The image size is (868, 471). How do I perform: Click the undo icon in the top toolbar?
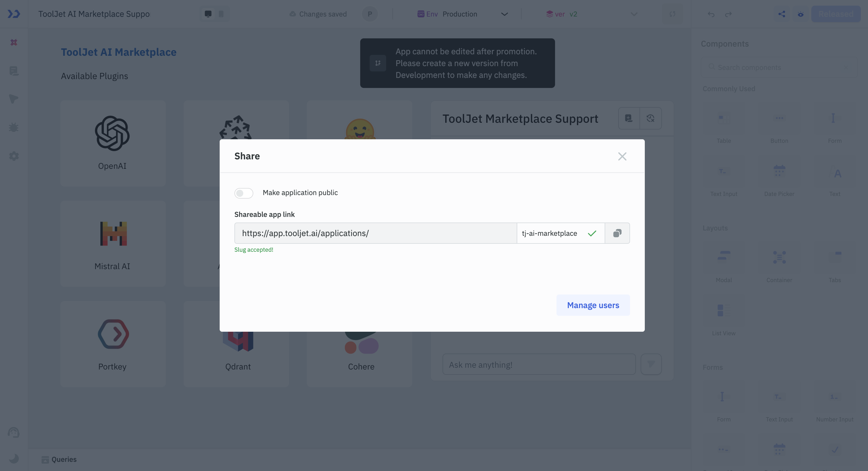[711, 14]
